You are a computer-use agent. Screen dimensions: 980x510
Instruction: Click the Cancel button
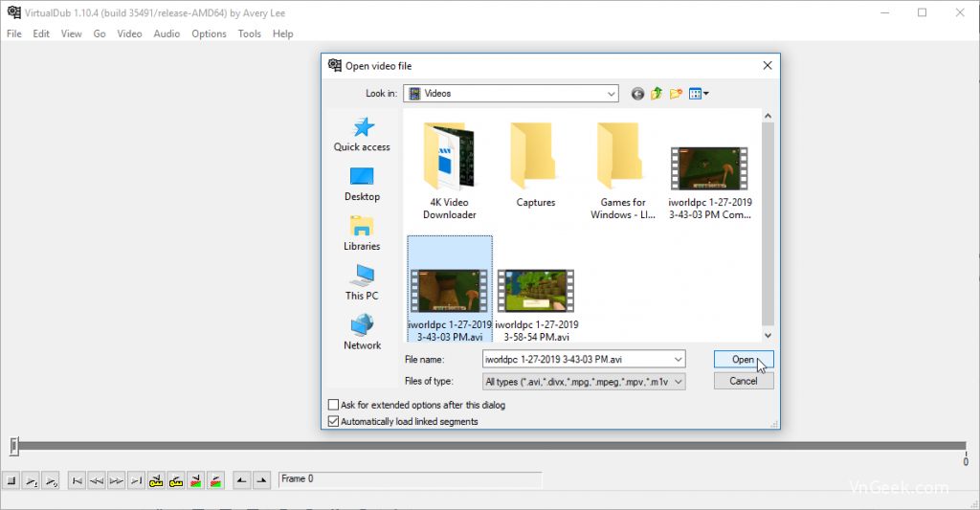[744, 381]
